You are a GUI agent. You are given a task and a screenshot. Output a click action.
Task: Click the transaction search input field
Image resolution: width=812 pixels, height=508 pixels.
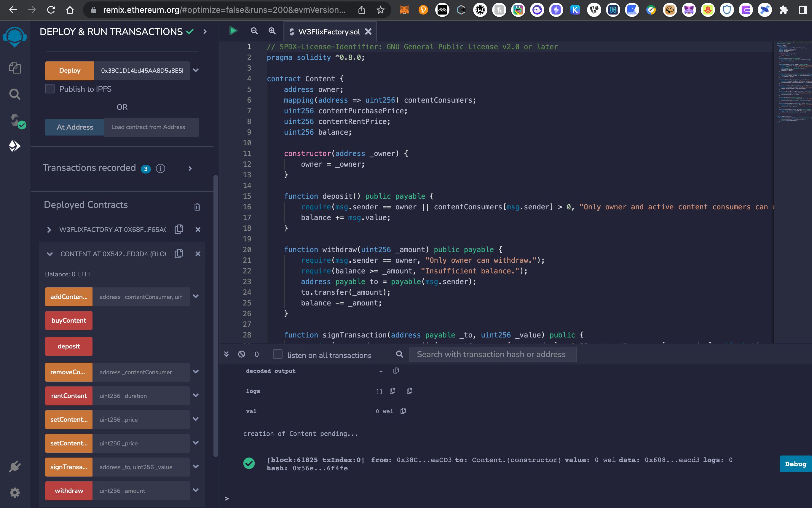coord(494,354)
